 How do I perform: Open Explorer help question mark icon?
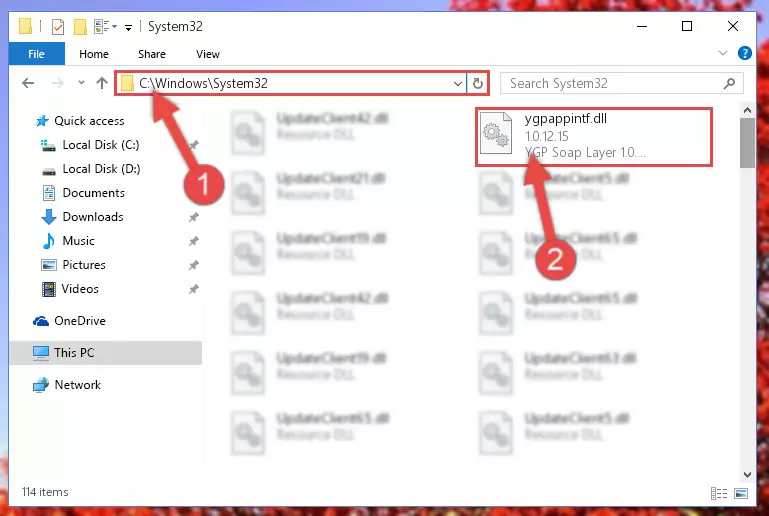(744, 53)
